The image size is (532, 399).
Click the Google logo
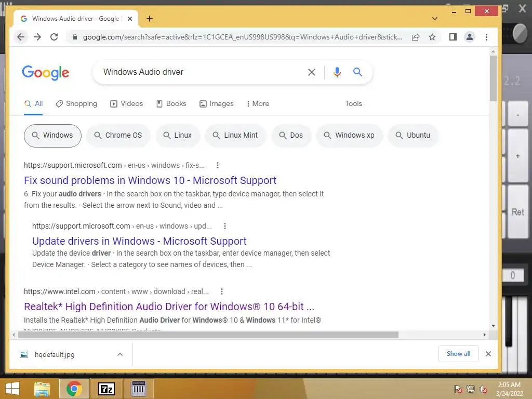(x=46, y=73)
